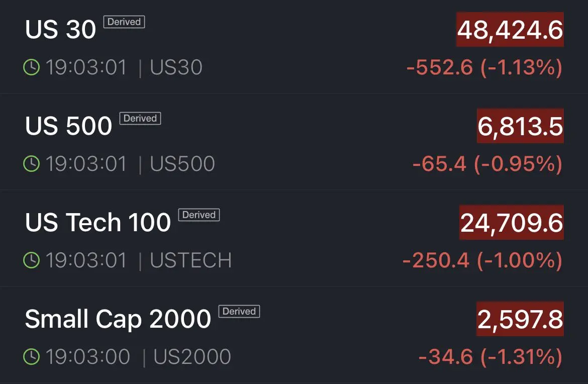Open the US 30 index

(60, 30)
